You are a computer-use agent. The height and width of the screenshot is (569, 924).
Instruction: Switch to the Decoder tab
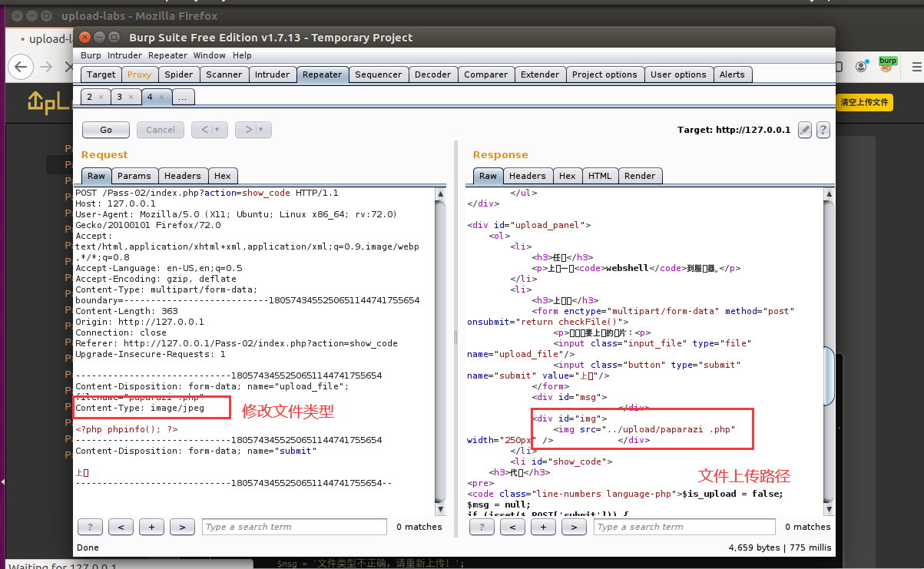[x=432, y=74]
